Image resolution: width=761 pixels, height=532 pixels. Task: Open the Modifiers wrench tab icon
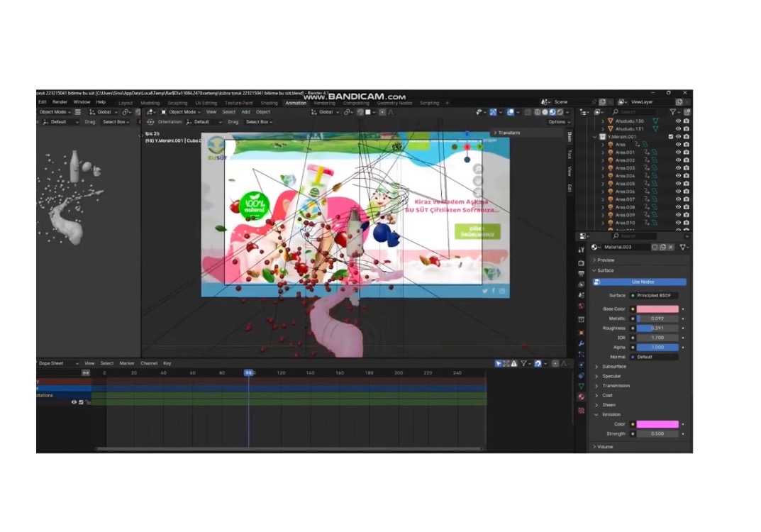pyautogui.click(x=581, y=343)
